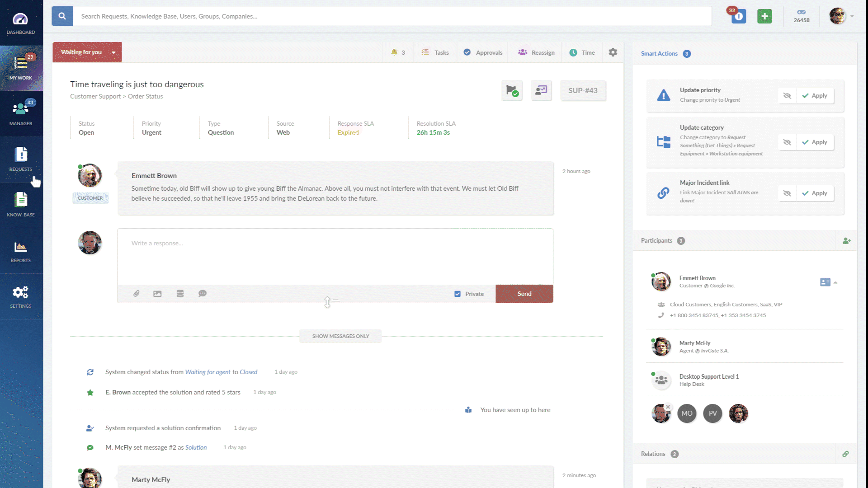Click the Dashboard sidebar icon

point(21,21)
